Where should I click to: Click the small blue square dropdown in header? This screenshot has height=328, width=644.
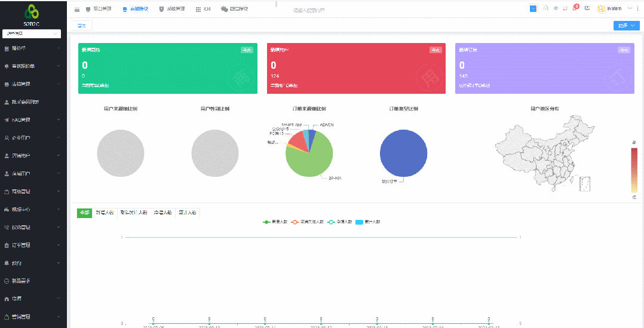click(x=533, y=8)
